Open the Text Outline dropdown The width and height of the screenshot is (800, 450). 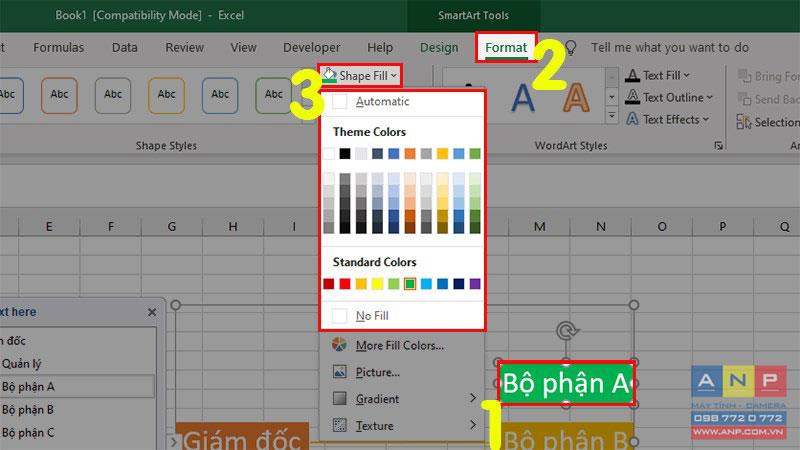(x=669, y=97)
